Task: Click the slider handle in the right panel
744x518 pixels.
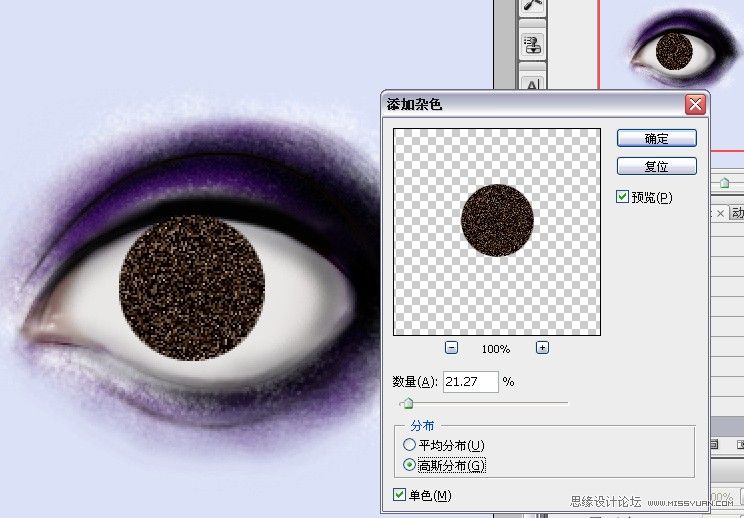Action: point(724,183)
